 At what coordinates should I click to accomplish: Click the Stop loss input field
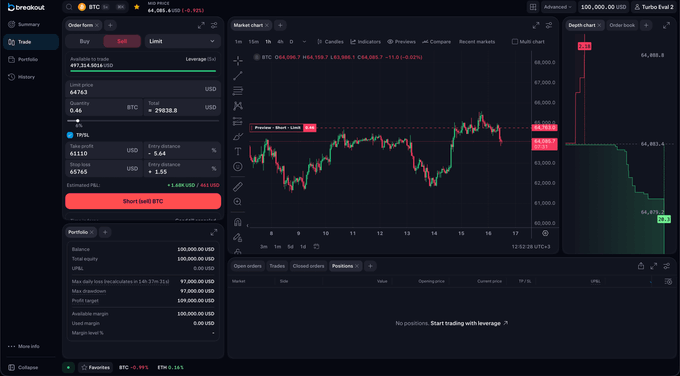104,168
